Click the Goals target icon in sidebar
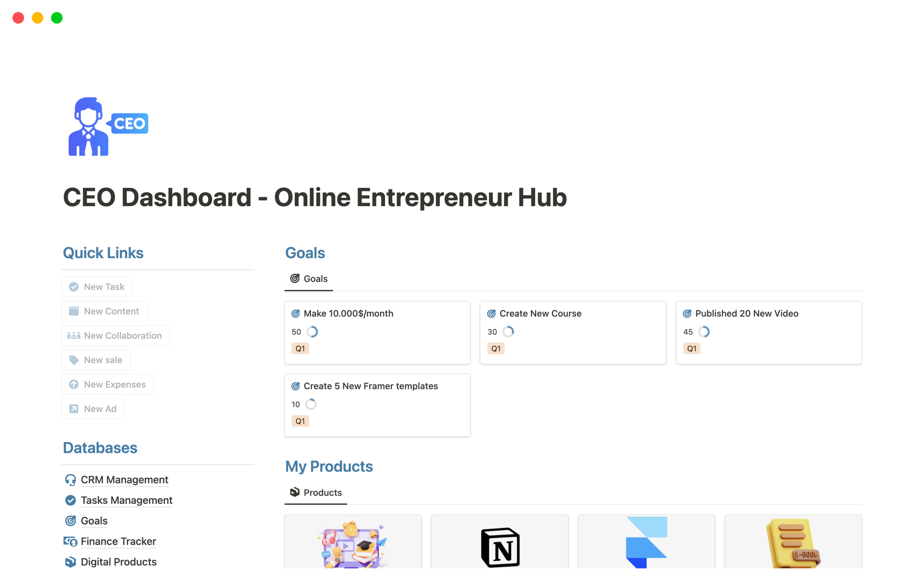 pyautogui.click(x=71, y=521)
